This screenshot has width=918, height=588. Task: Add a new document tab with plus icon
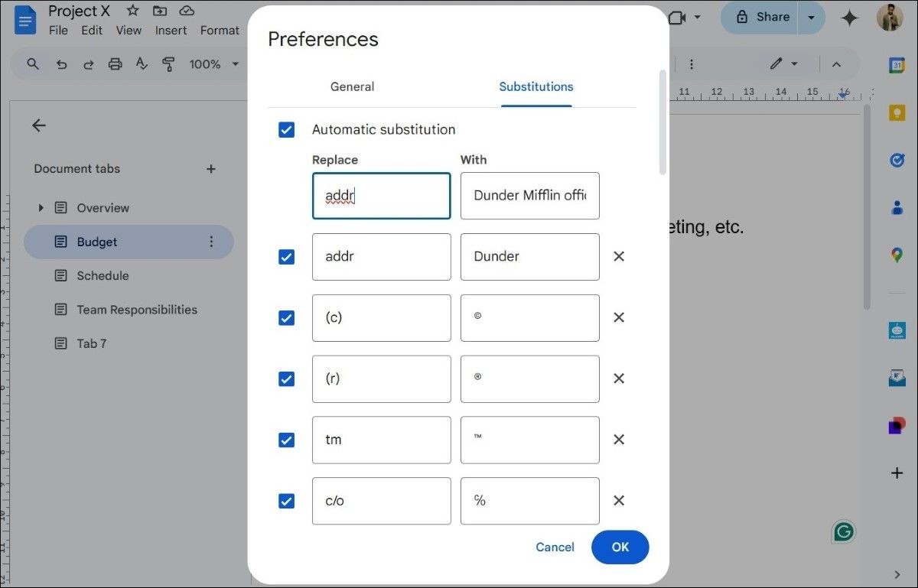[211, 169]
